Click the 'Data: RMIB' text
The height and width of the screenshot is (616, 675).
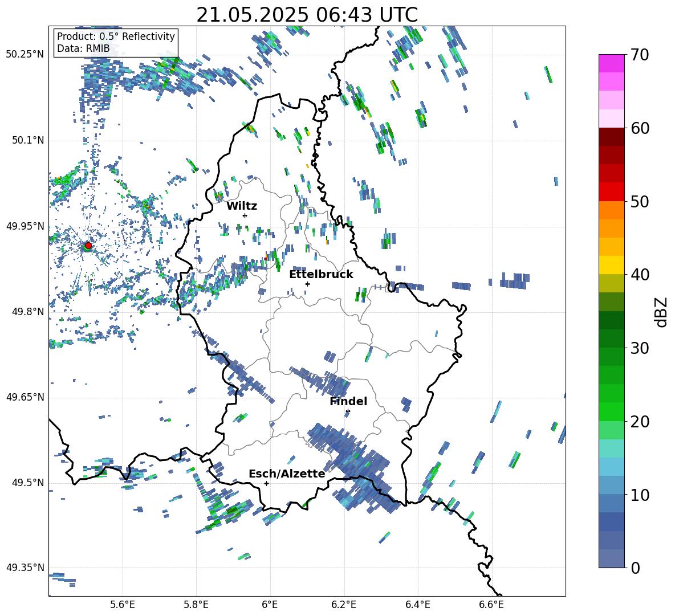83,48
